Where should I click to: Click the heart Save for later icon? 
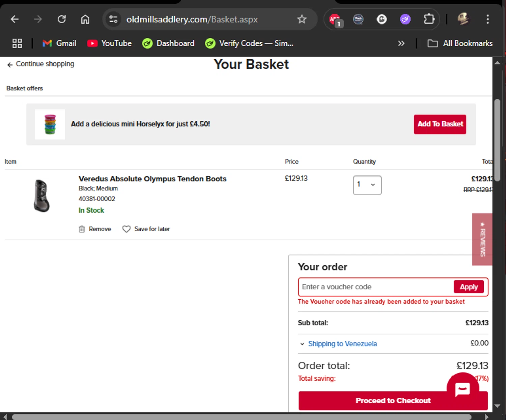point(126,229)
